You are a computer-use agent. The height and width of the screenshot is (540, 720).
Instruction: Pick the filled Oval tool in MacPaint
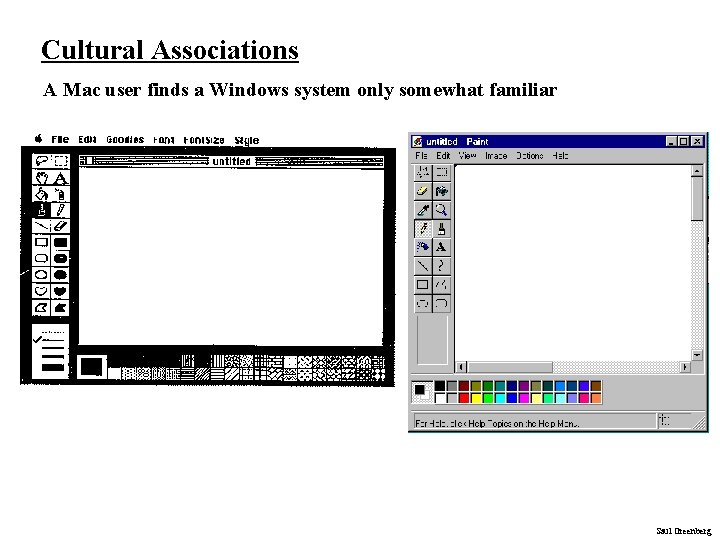click(60, 275)
